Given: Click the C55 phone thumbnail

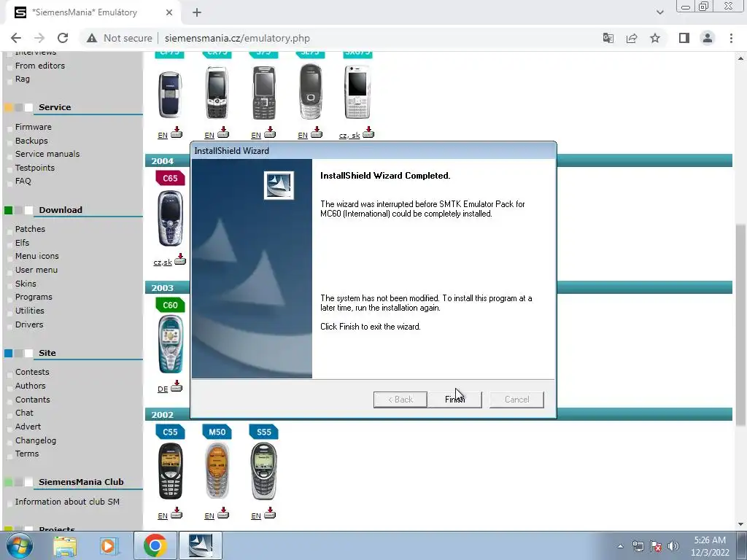Looking at the screenshot, I should 170,471.
